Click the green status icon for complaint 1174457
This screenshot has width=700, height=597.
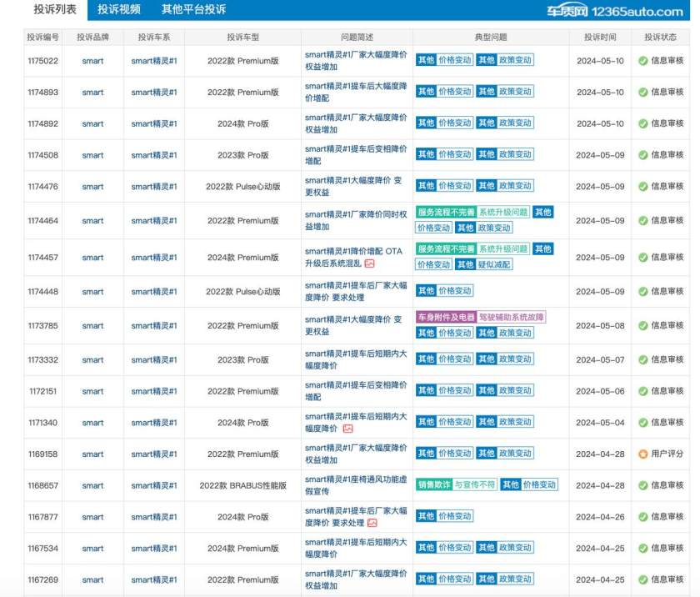click(642, 257)
